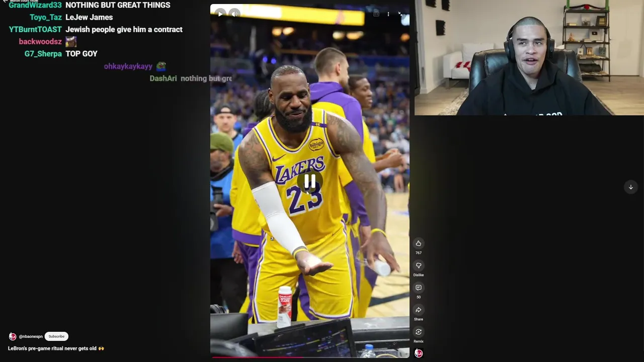Click the username Toyo_Taz in chat
644x362 pixels.
(46, 17)
